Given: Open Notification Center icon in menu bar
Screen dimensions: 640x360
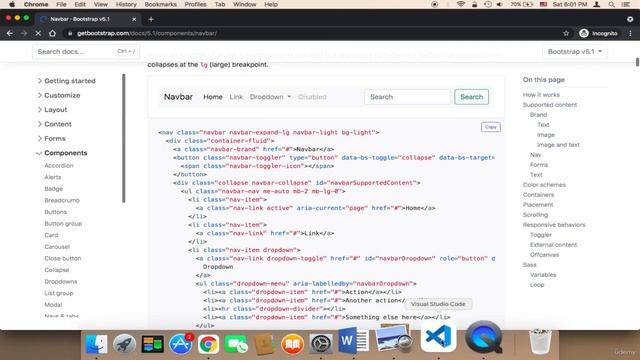Looking at the screenshot, I should (625, 4).
